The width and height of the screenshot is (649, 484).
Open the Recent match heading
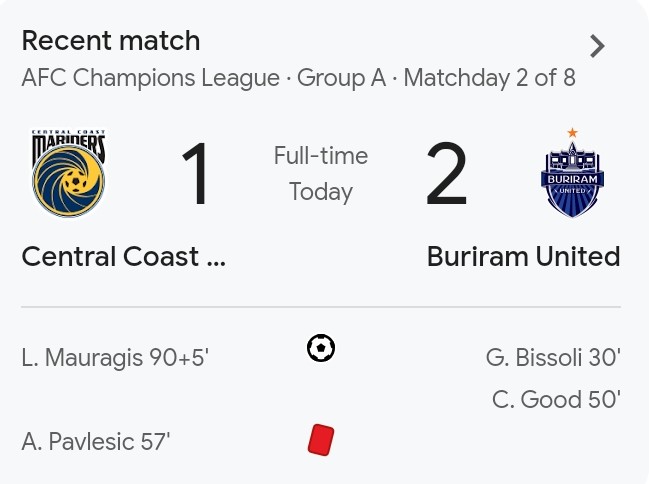pos(111,41)
